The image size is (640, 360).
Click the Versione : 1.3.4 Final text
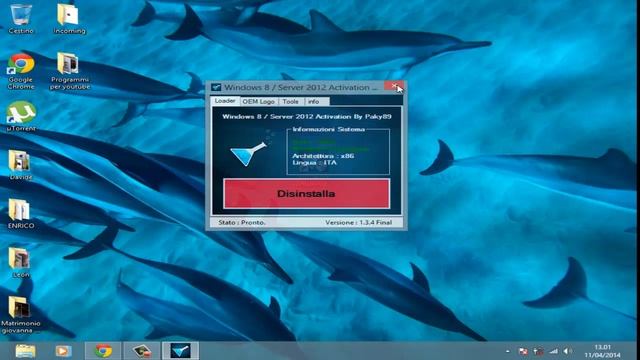pyautogui.click(x=358, y=222)
